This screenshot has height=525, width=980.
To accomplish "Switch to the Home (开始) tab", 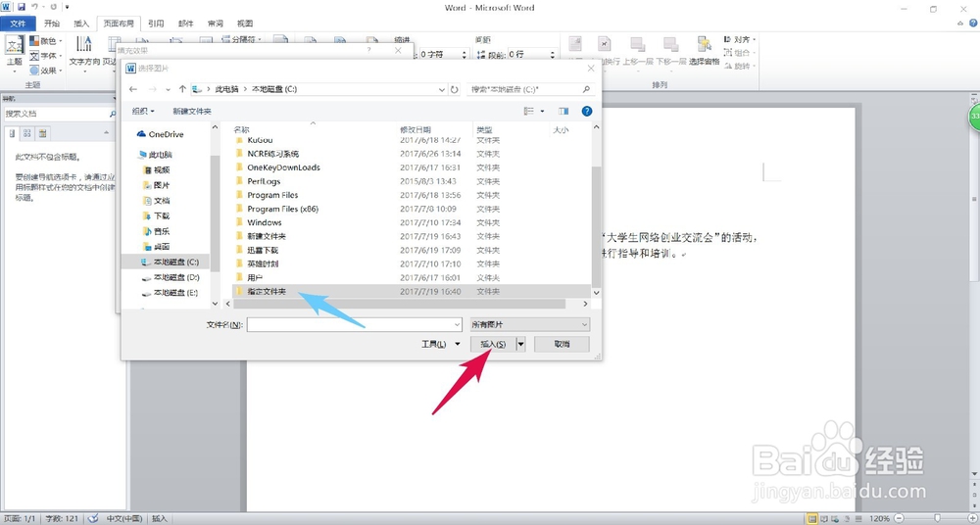I will 52,24.
